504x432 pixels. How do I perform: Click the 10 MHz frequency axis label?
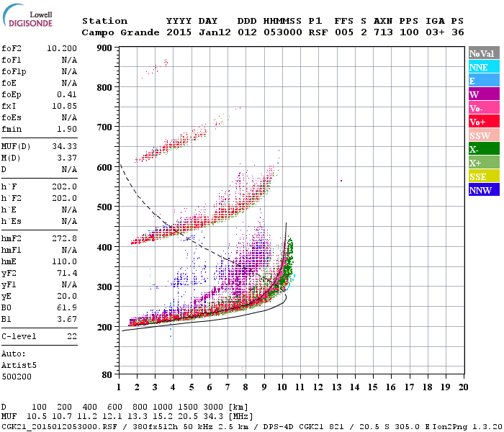(x=282, y=387)
